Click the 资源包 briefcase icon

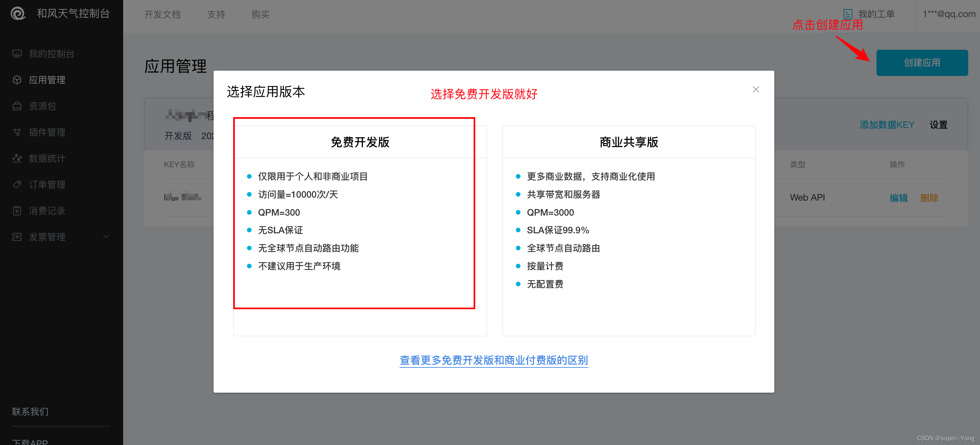pyautogui.click(x=17, y=106)
